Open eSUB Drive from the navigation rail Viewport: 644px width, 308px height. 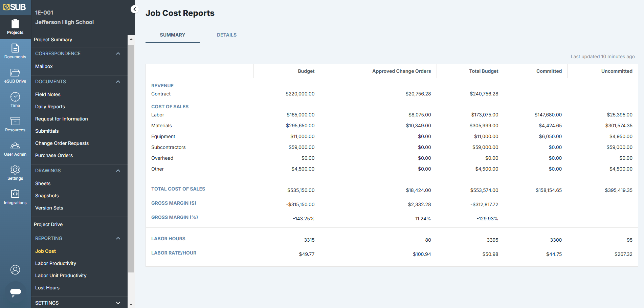pyautogui.click(x=15, y=75)
